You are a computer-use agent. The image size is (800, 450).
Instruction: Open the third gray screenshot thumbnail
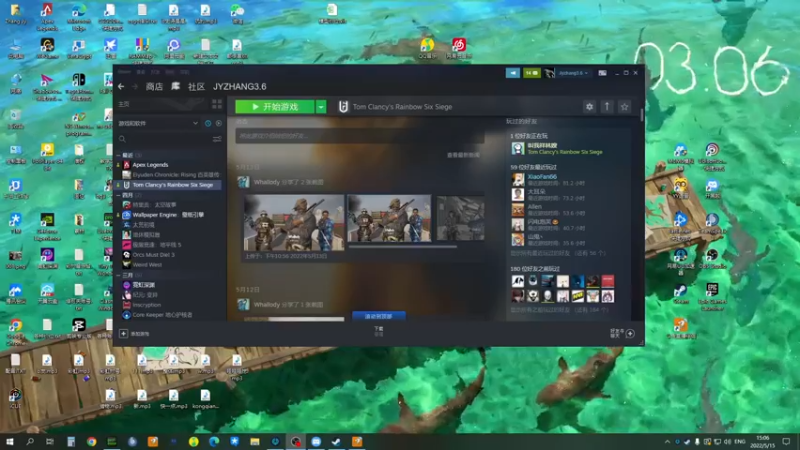point(460,218)
